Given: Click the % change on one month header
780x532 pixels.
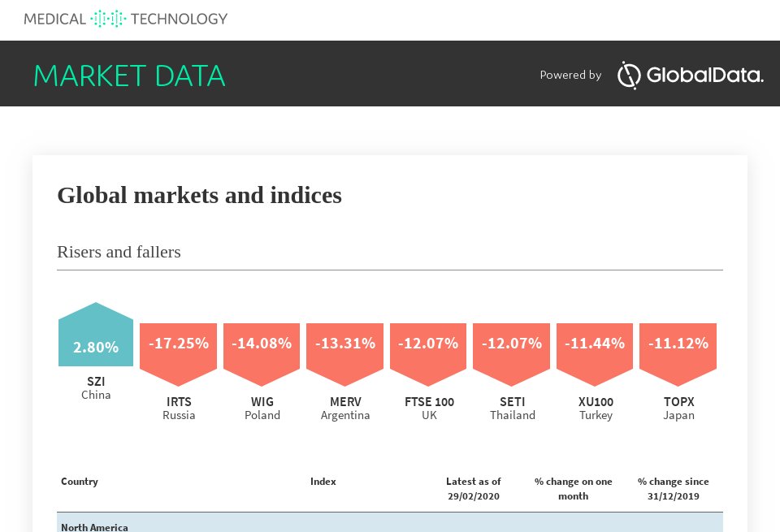Looking at the screenshot, I should click(574, 489).
